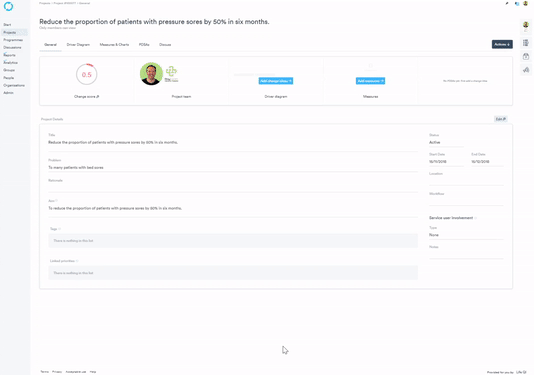Click the Change score edit label

(87, 97)
